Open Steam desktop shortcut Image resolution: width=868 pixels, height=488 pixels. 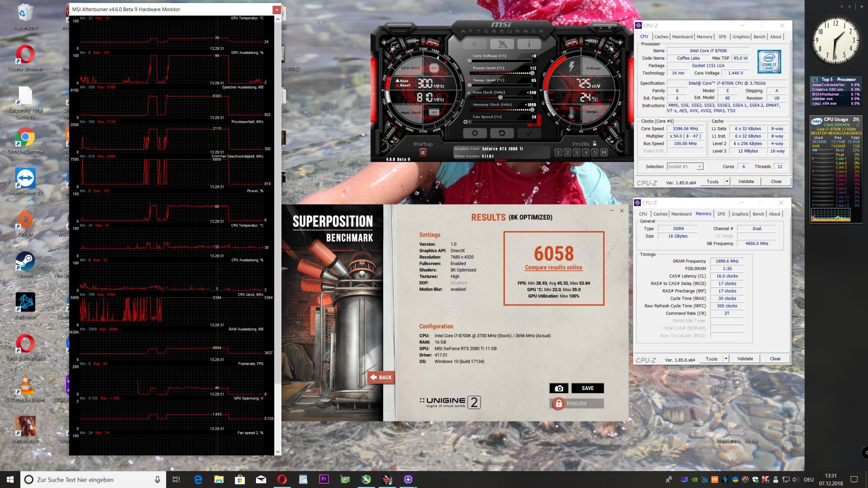(25, 265)
